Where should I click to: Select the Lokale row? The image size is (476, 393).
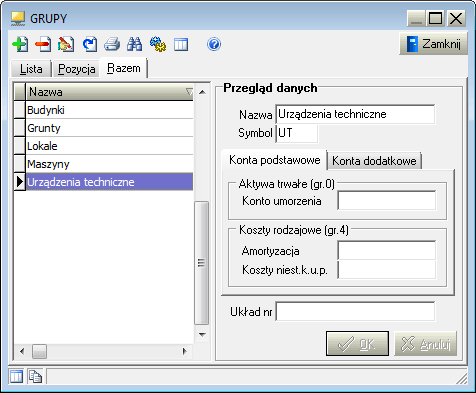[109, 146]
